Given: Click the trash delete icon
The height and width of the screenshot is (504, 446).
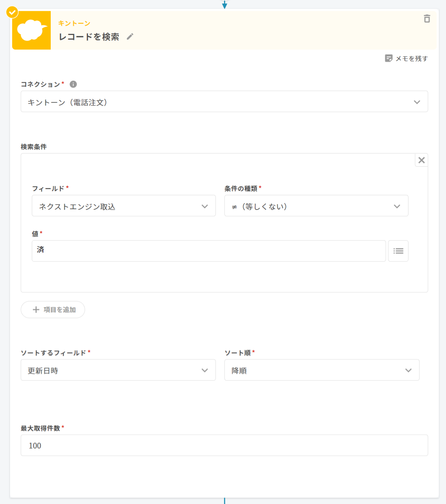Looking at the screenshot, I should (427, 19).
